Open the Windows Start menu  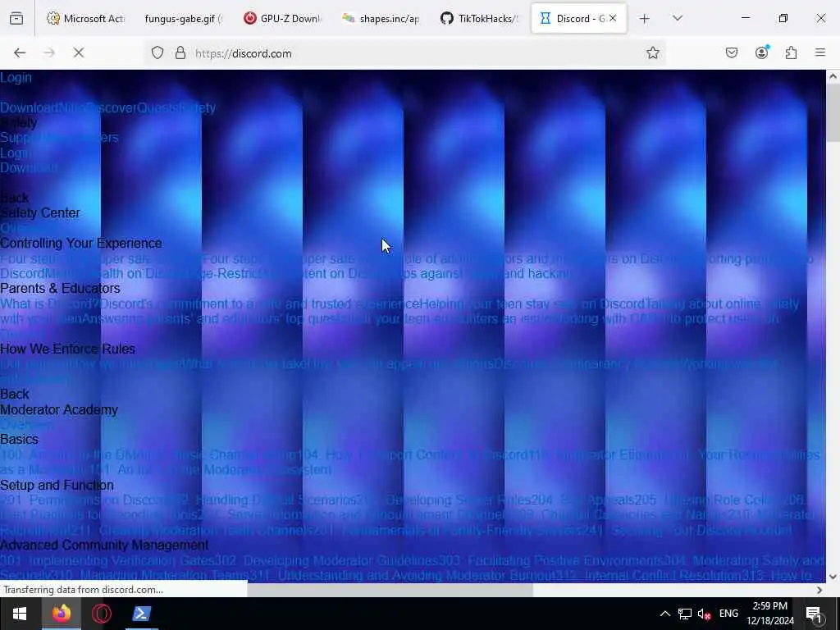click(20, 614)
